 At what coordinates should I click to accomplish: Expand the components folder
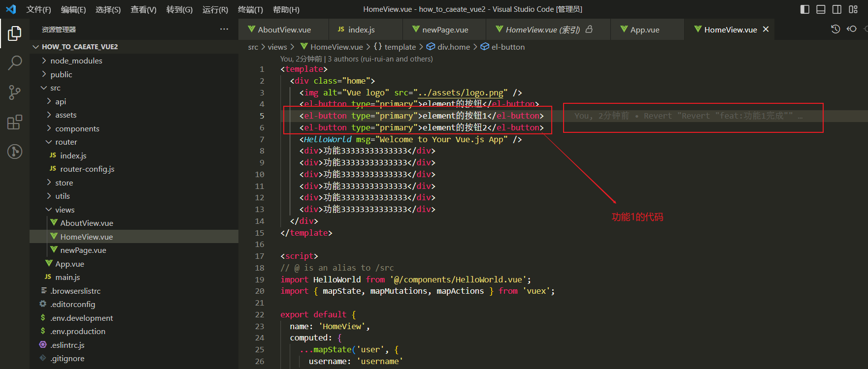click(134, 128)
